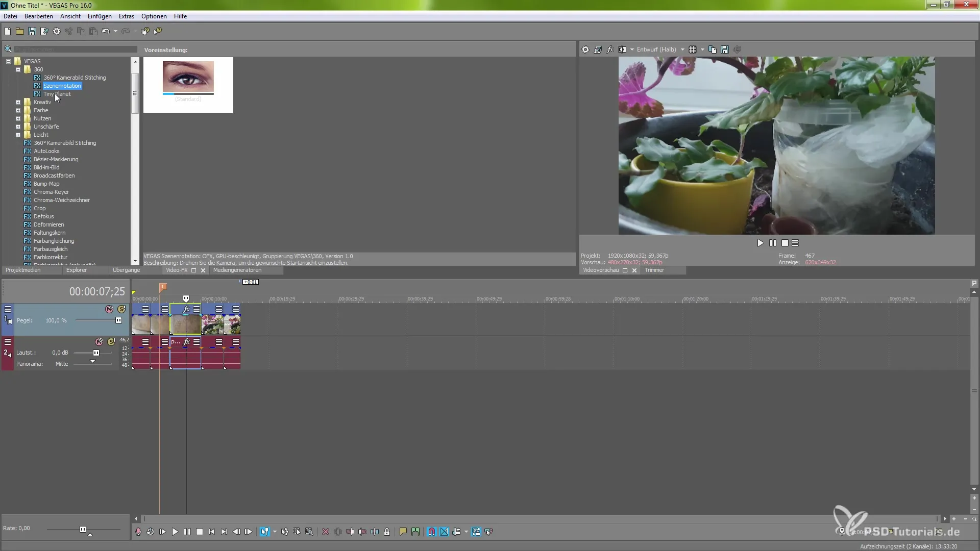Screen dimensions: 980x551
Task: Collapse the VEGAS root folder
Action: click(x=9, y=61)
